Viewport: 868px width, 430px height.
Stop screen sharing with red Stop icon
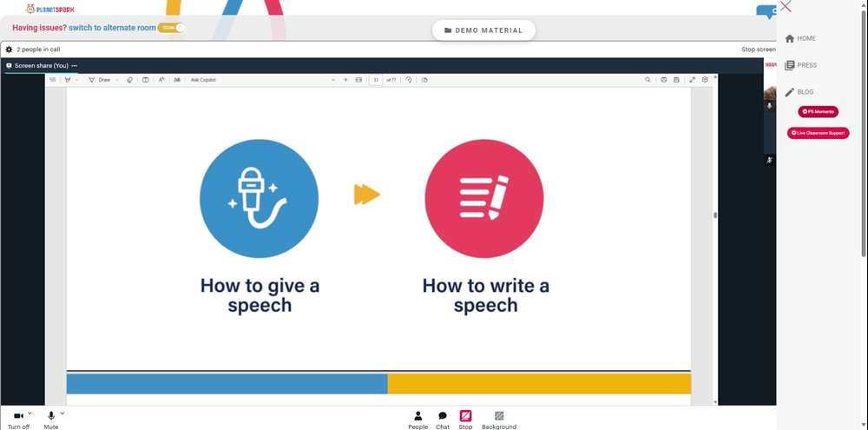coord(465,416)
